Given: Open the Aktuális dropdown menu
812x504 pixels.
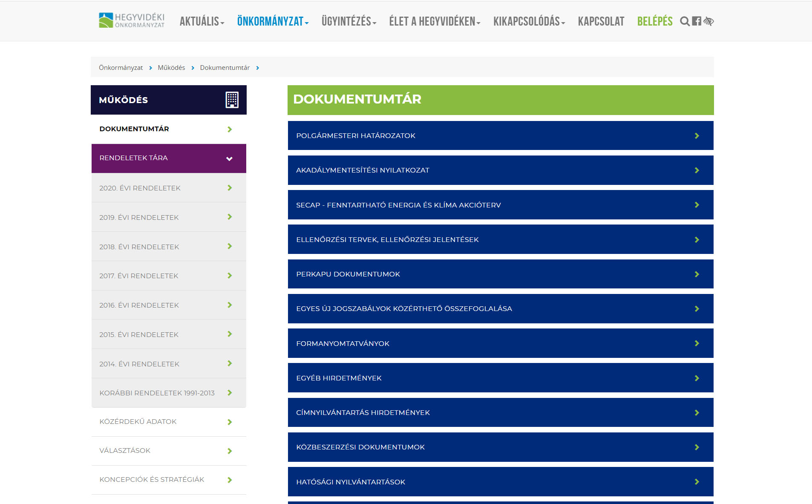Looking at the screenshot, I should (202, 21).
